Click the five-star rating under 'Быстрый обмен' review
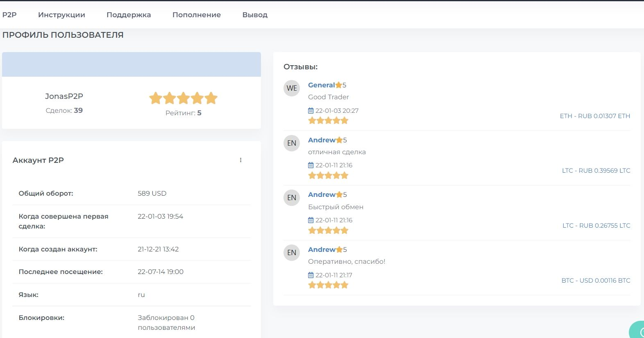The image size is (644, 338). point(328,230)
